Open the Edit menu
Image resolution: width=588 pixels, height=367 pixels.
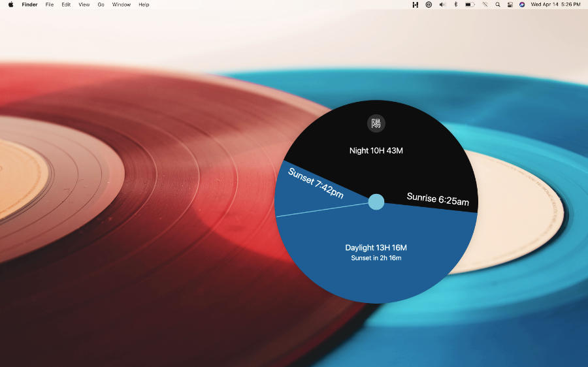coord(66,5)
